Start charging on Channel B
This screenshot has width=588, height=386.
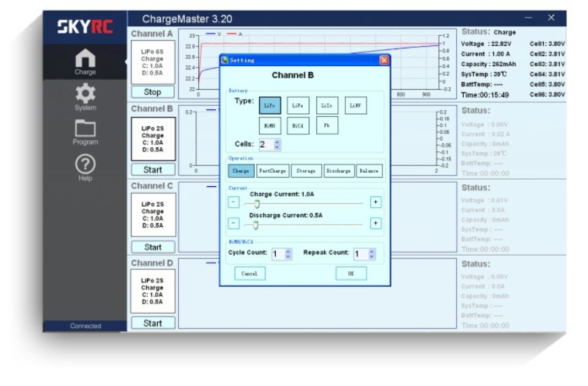click(152, 169)
